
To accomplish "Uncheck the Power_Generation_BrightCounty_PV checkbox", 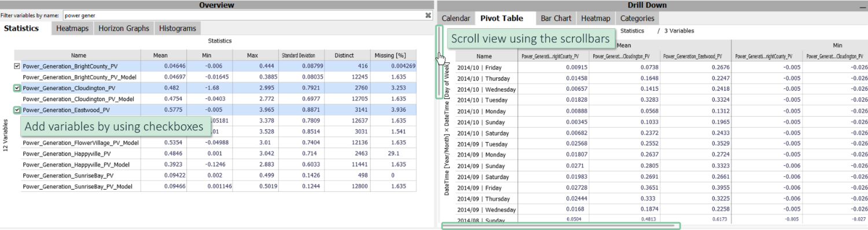I will coord(17,66).
